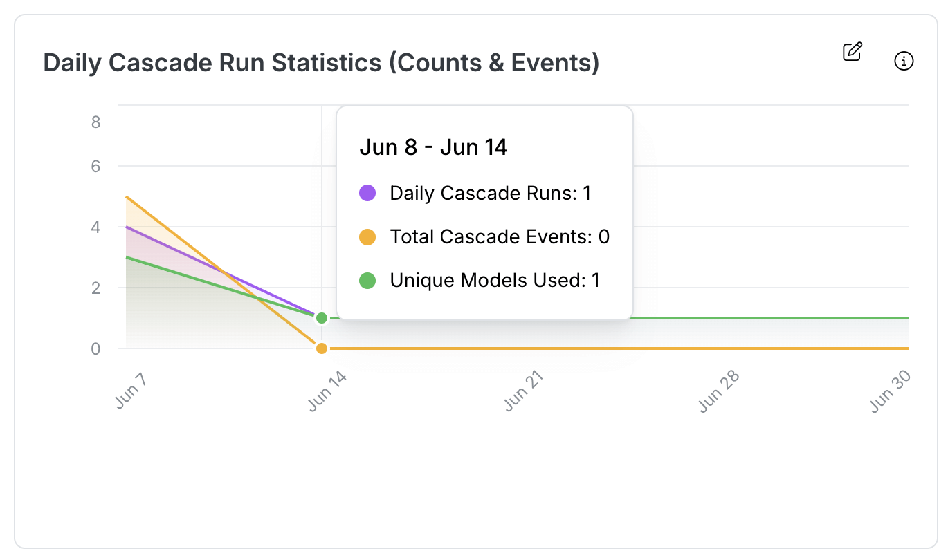948x560 pixels.
Task: Click the purple Daily Cascade Runs legend dot
Action: (x=367, y=193)
